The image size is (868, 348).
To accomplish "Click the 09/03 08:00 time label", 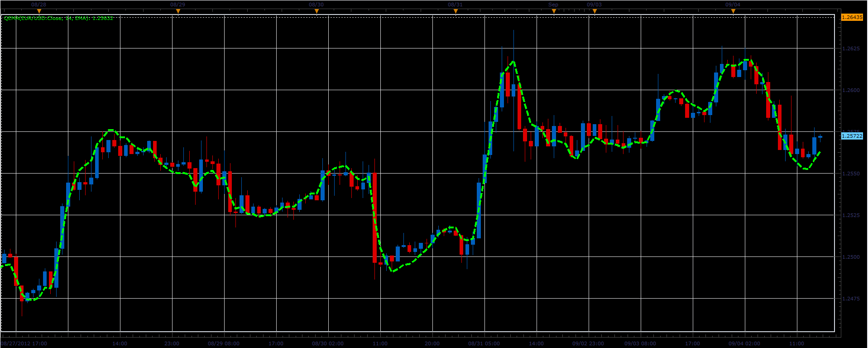I will coord(640,343).
